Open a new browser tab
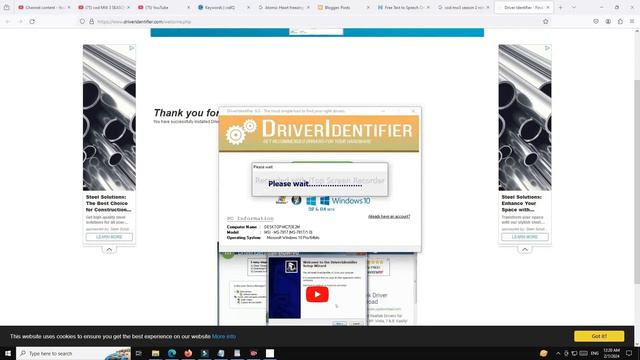Viewport: 640px width, 360px height. (x=560, y=7)
